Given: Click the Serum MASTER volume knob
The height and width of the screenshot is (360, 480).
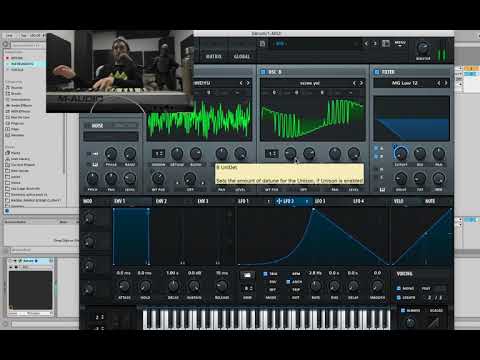Looking at the screenshot, I should point(423,48).
